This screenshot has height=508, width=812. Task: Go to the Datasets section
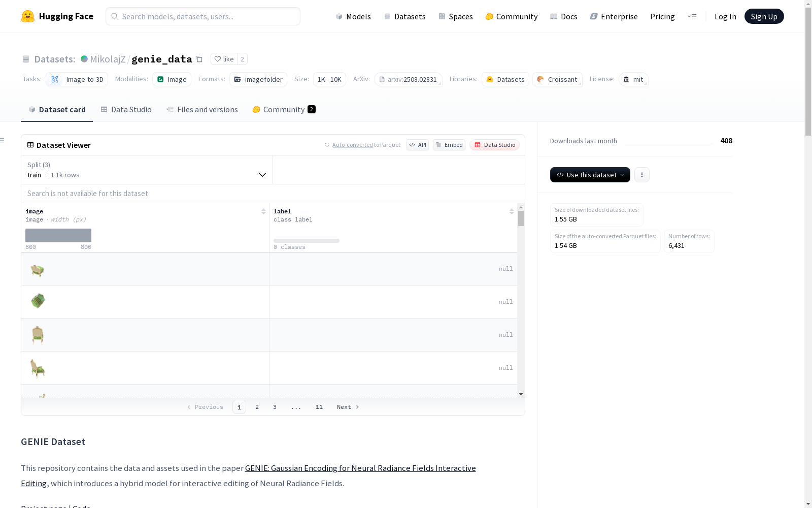point(404,16)
